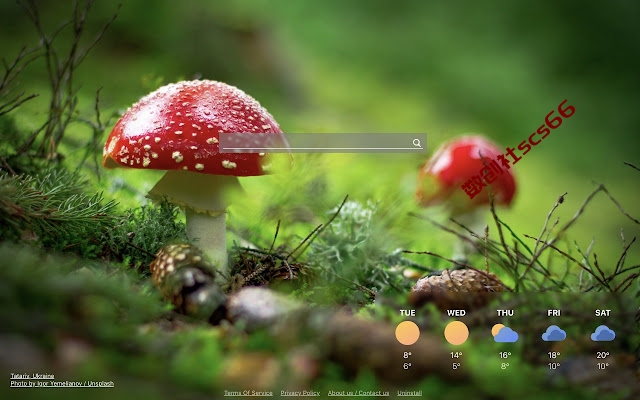
Task: Click Saturday's high temperature 20°
Action: (603, 355)
